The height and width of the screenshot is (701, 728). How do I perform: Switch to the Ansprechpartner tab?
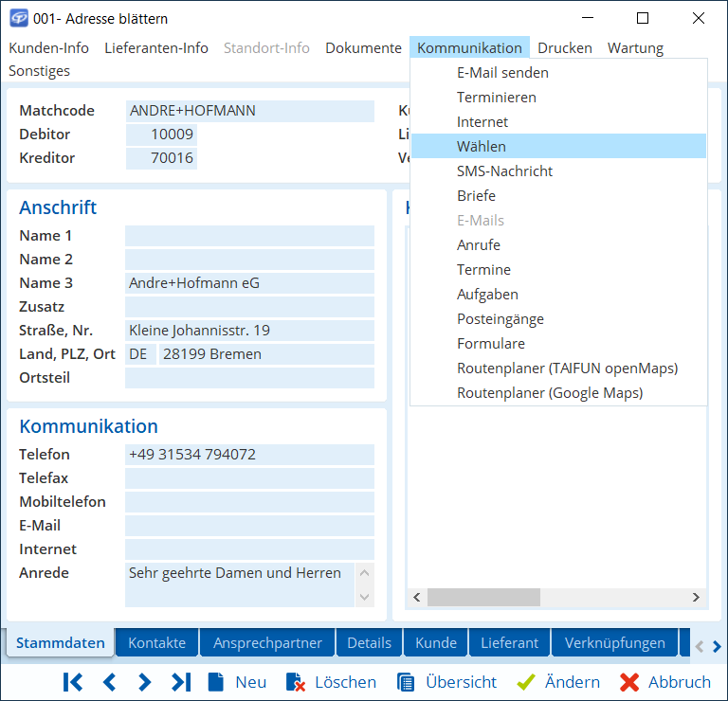[x=267, y=642]
